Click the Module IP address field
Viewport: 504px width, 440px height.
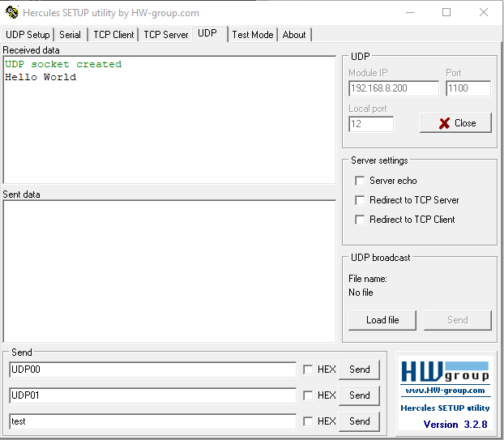point(393,88)
